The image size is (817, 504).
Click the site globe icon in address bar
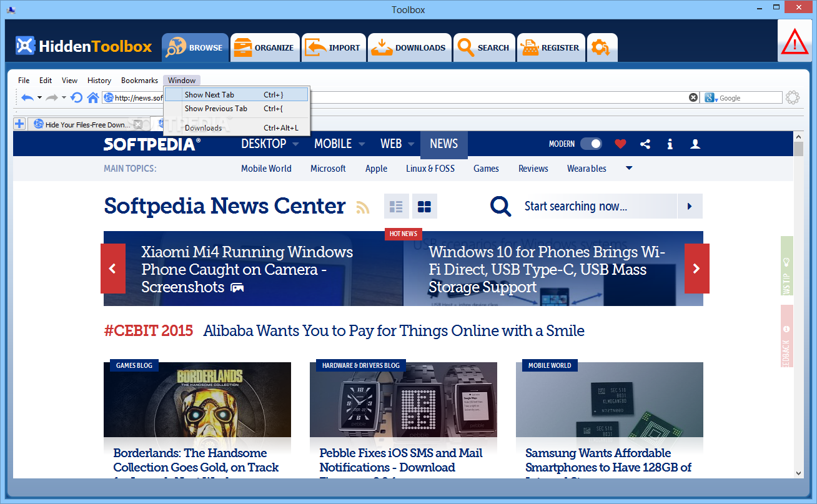point(109,97)
